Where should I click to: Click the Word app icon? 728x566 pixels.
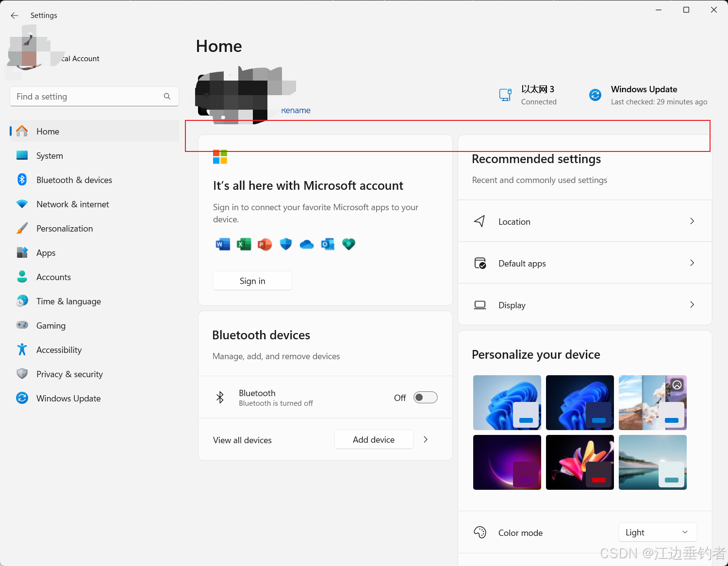tap(223, 244)
